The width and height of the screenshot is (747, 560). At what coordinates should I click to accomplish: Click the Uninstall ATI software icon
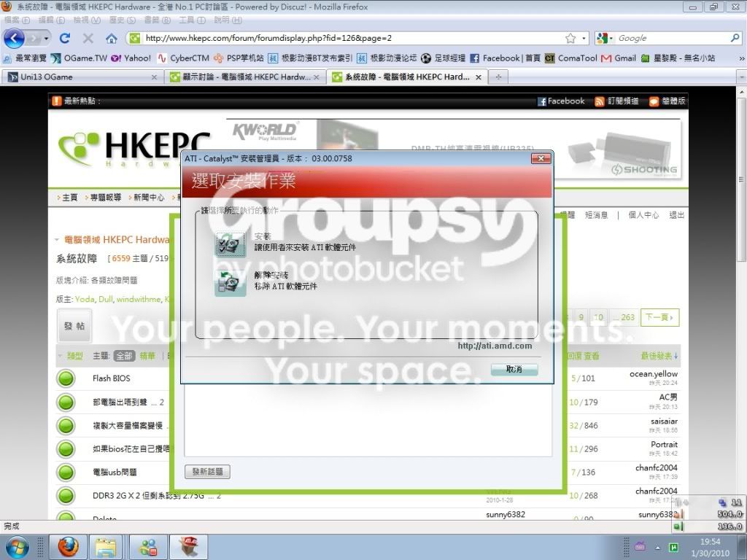[231, 283]
